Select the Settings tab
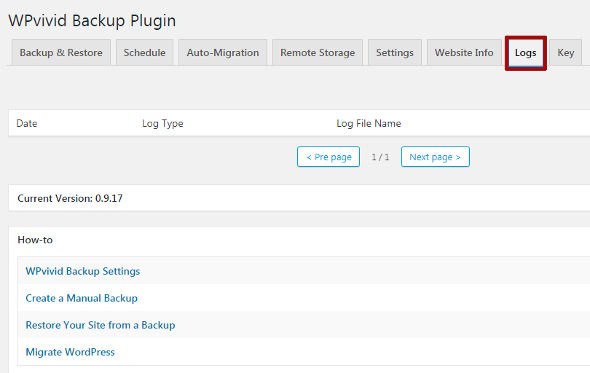 click(x=395, y=53)
